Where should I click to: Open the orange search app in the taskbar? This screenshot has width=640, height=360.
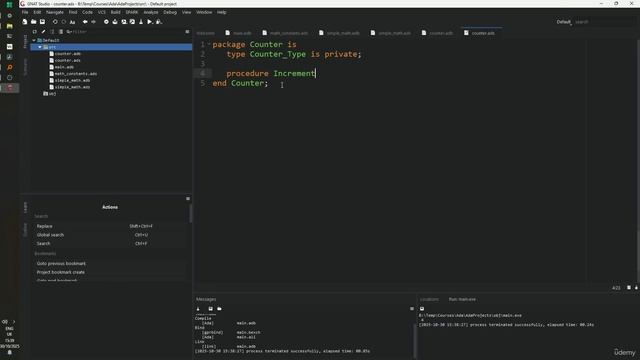(10, 67)
